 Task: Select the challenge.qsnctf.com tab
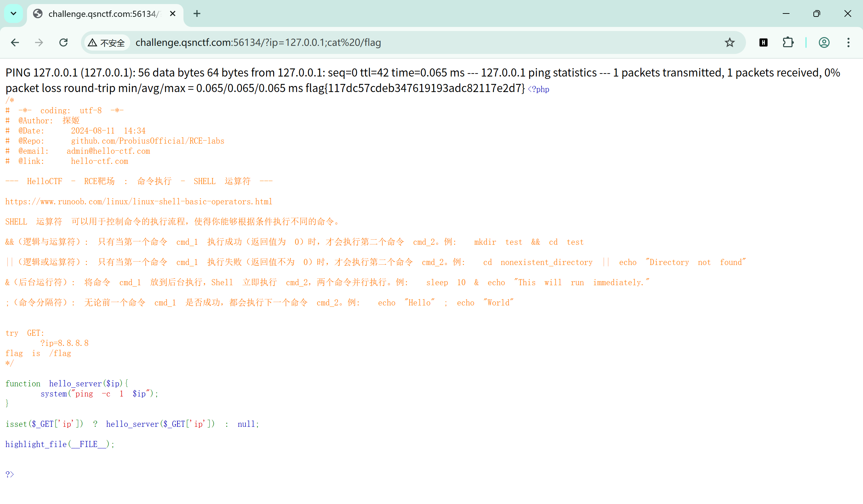tap(103, 14)
